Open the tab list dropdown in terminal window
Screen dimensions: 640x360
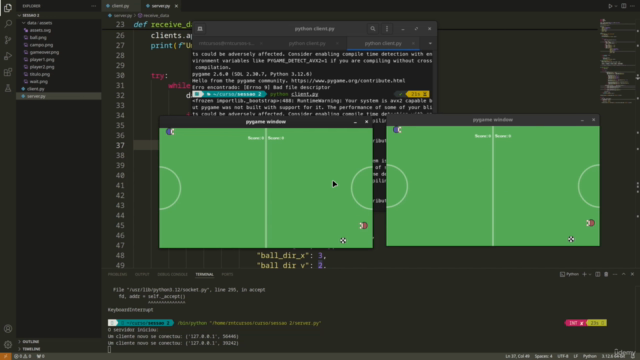tap(430, 43)
